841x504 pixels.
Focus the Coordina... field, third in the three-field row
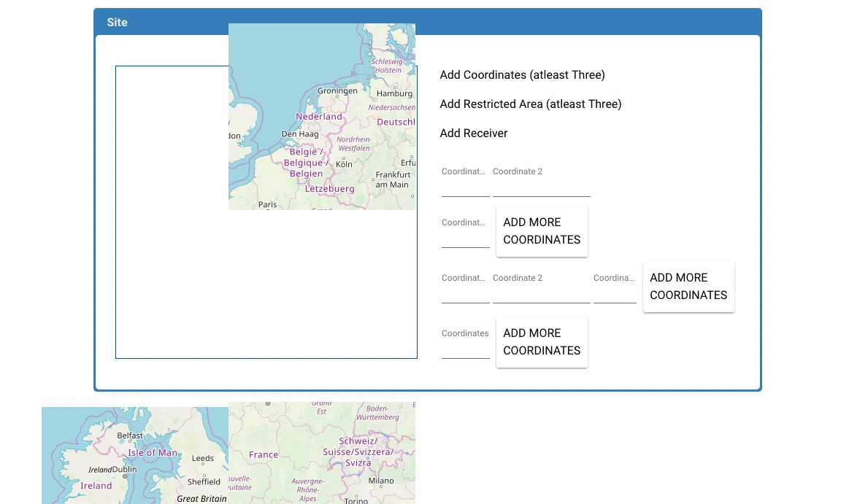click(x=615, y=289)
